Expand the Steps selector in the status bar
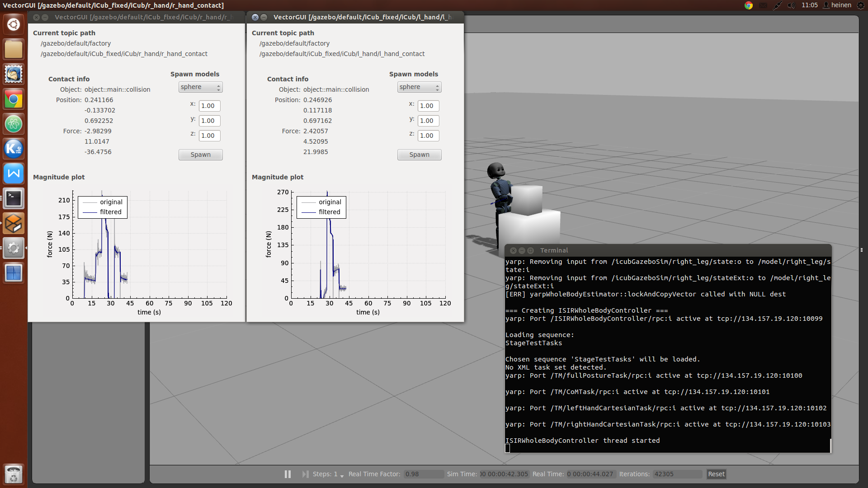The height and width of the screenshot is (488, 868). [341, 475]
